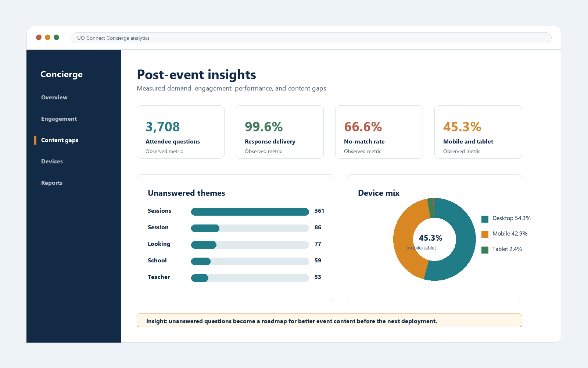The width and height of the screenshot is (588, 368).
Task: Click the School count 59
Action: [x=318, y=261]
